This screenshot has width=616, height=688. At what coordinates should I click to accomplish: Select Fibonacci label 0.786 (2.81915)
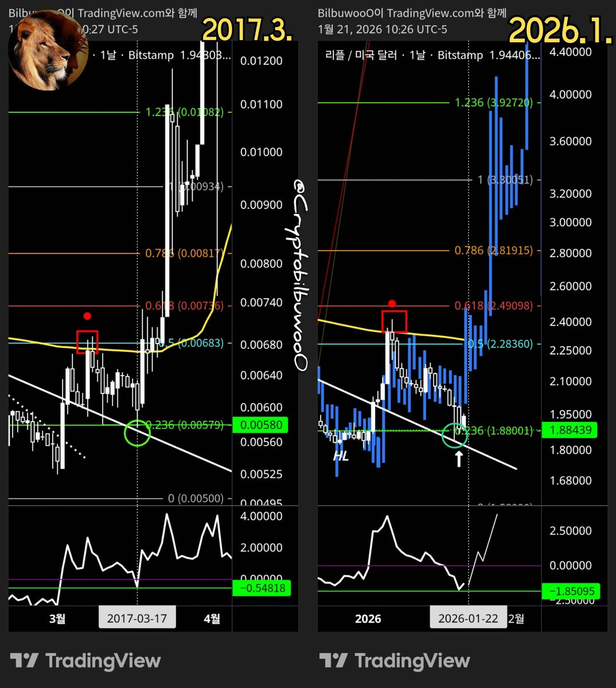point(494,251)
